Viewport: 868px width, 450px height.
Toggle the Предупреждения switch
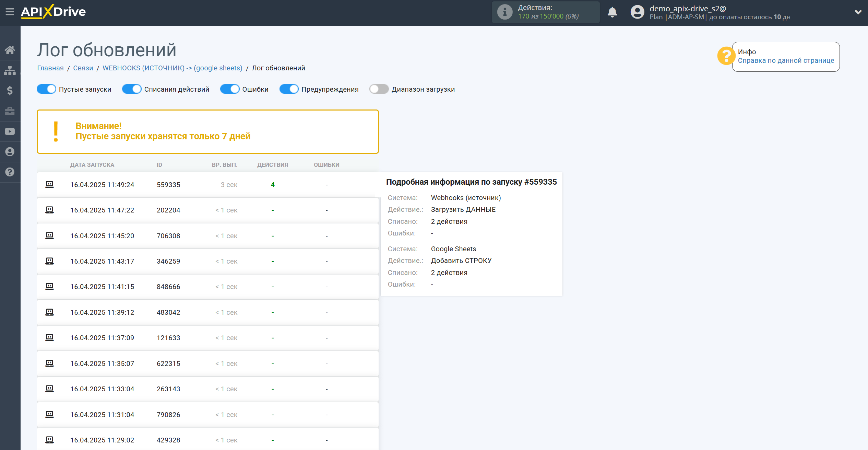tap(289, 89)
